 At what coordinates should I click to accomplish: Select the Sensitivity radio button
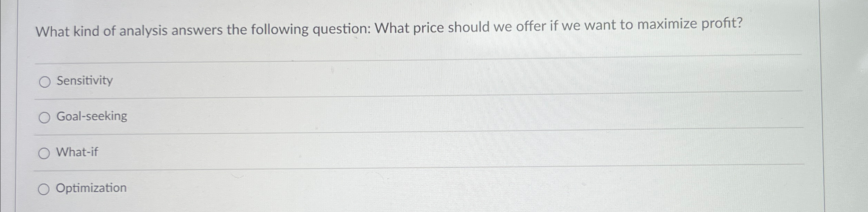click(45, 82)
